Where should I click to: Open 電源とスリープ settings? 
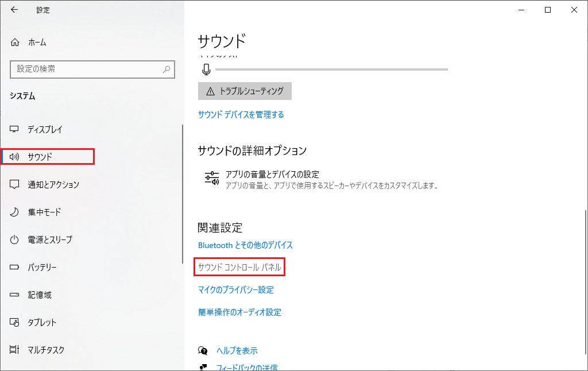(50, 239)
